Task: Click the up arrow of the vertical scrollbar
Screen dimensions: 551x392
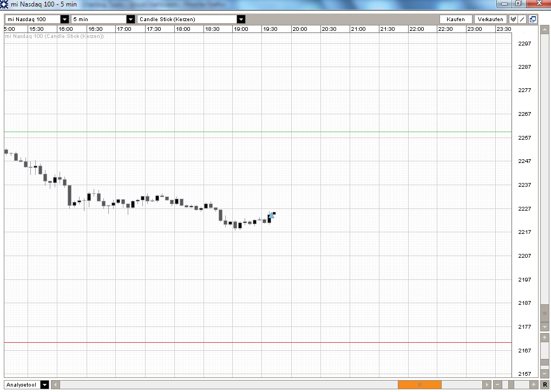Action: [x=545, y=30]
